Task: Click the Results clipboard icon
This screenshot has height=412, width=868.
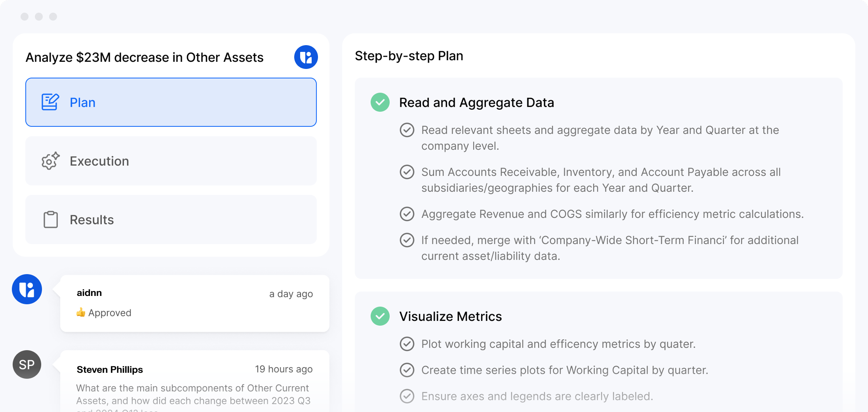Action: click(x=50, y=219)
